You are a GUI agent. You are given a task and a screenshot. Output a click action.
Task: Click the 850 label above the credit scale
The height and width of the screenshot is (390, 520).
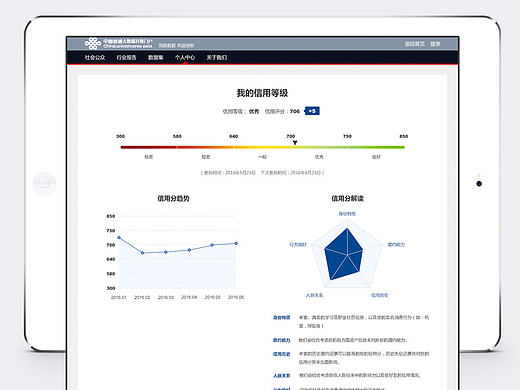404,136
